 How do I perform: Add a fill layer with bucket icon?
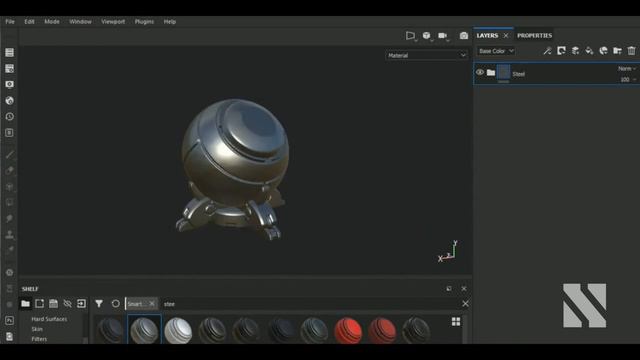coord(589,51)
